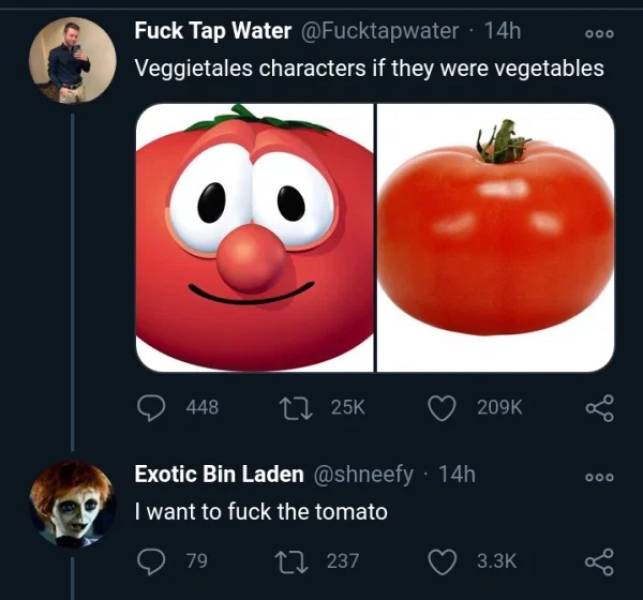Screen dimensions: 643x600
Task: Open more options for first tweet
Action: 599,31
